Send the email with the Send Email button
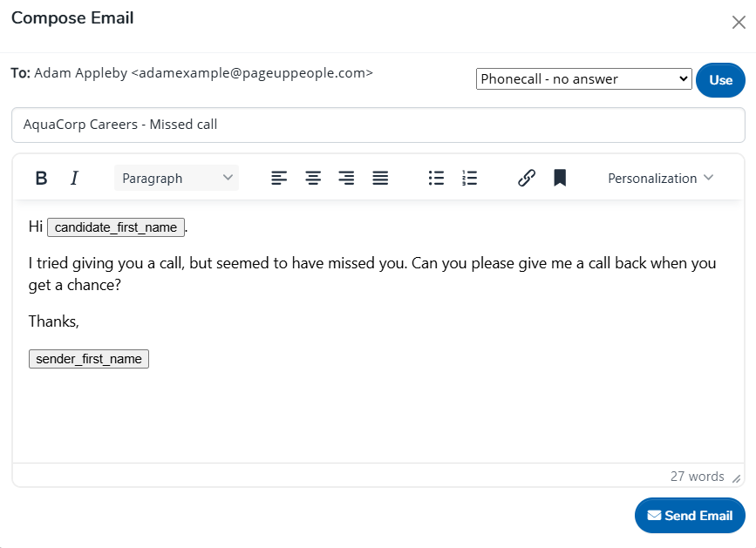 point(690,516)
